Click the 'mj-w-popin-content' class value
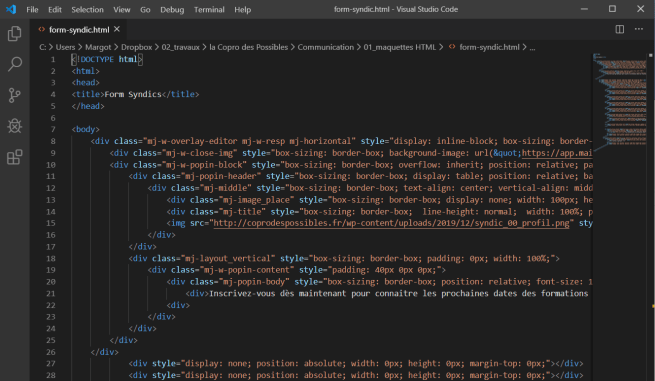The image size is (655, 381). (246, 270)
